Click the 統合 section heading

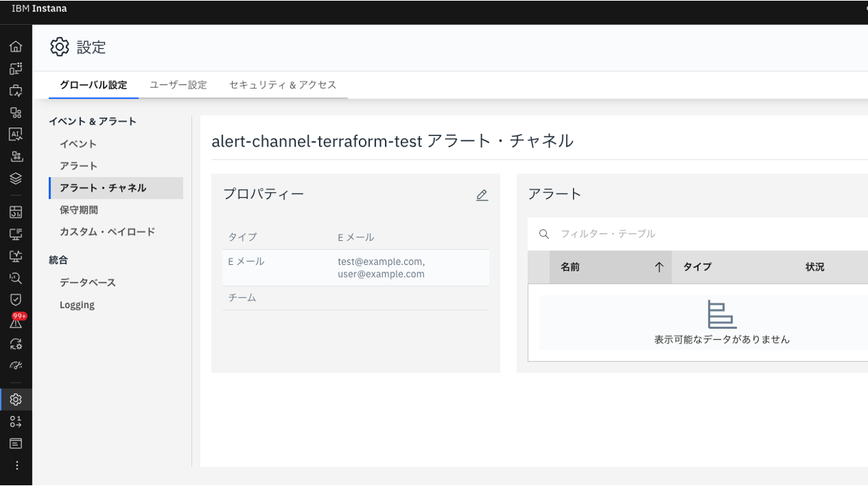tap(58, 260)
